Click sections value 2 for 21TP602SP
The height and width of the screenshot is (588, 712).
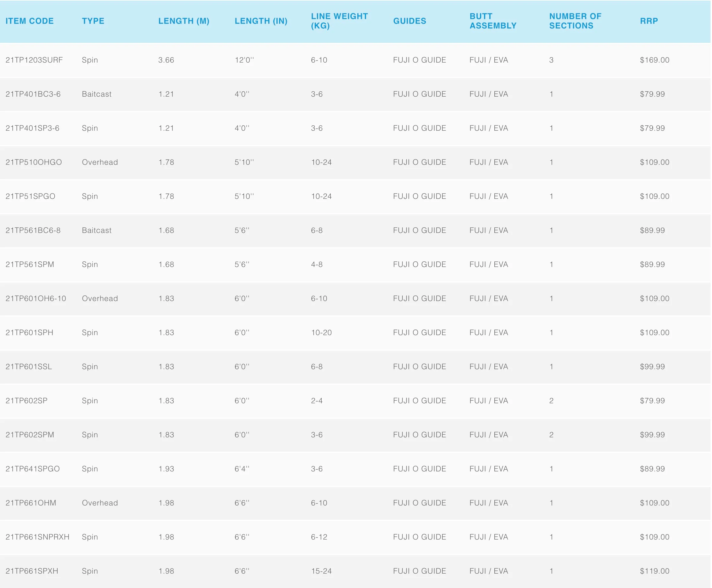pos(551,401)
